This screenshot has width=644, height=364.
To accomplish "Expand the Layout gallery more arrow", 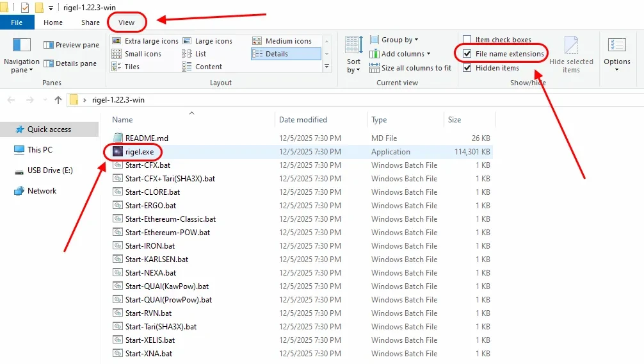I will click(327, 67).
